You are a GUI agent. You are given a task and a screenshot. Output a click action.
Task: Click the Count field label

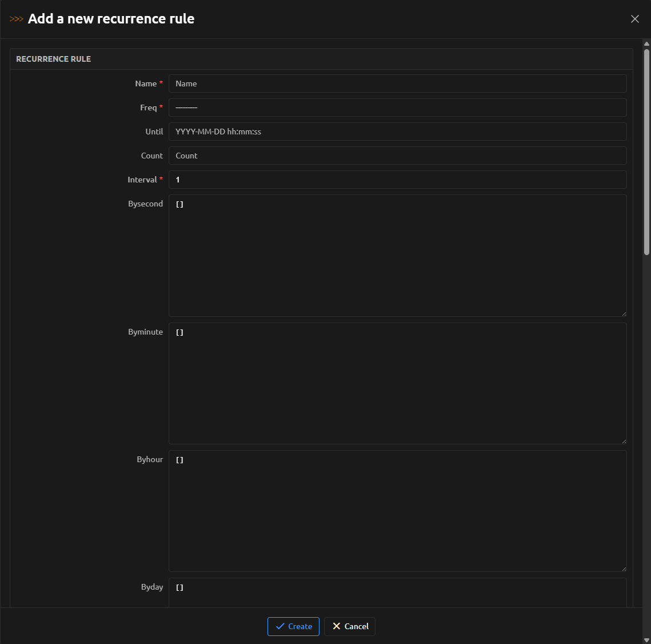point(152,156)
